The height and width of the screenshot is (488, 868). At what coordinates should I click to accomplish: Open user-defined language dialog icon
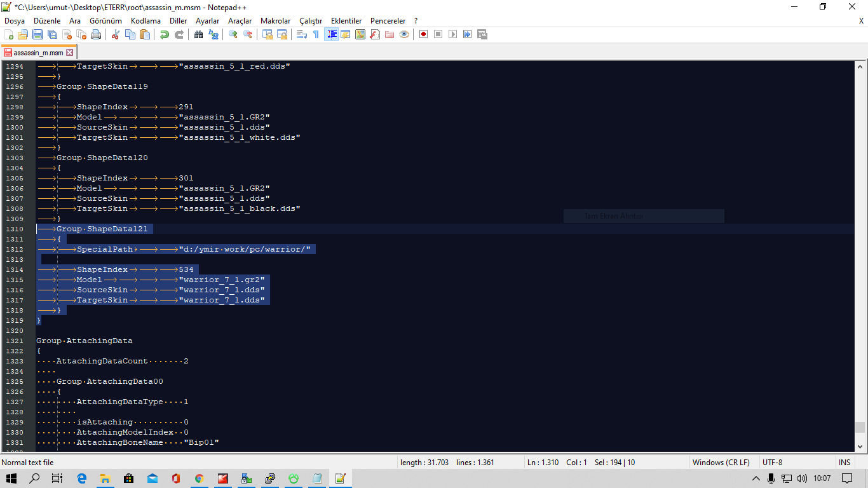[345, 34]
